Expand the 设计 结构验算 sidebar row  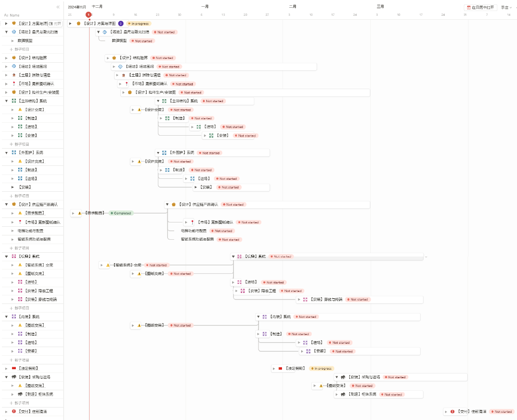6,58
